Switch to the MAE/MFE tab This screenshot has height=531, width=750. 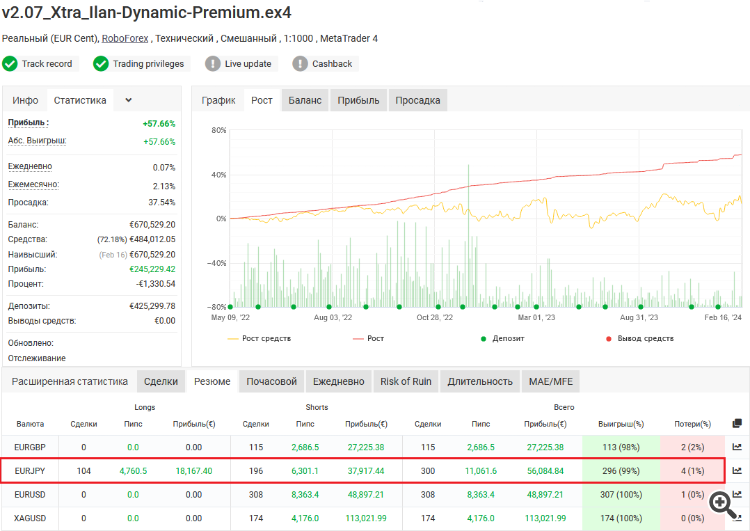tap(553, 381)
